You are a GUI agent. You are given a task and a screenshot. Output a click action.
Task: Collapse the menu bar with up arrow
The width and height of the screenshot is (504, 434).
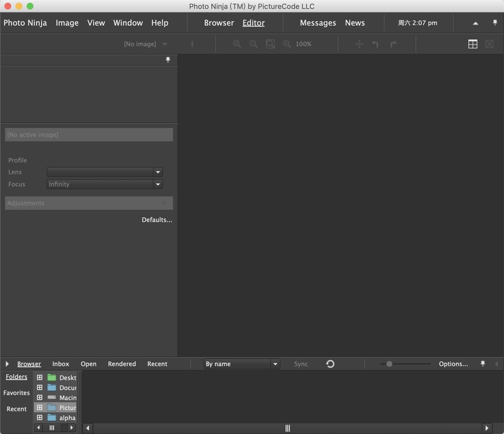(476, 23)
